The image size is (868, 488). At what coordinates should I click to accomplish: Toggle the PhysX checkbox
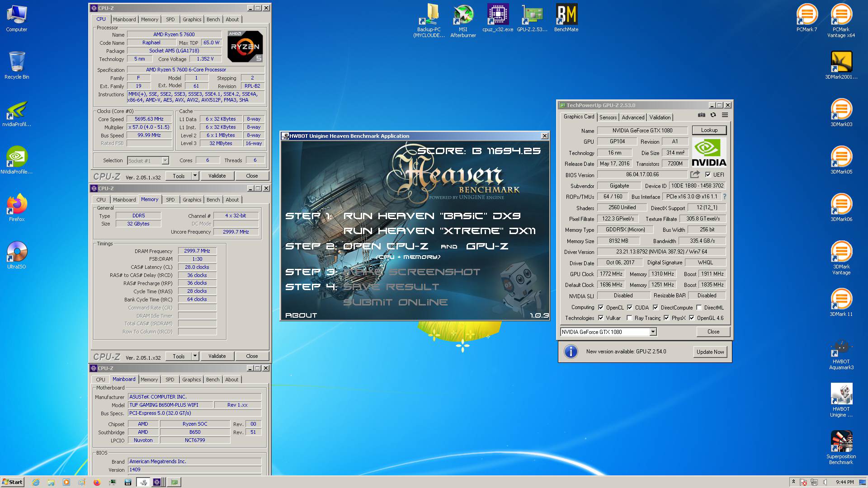coord(666,318)
